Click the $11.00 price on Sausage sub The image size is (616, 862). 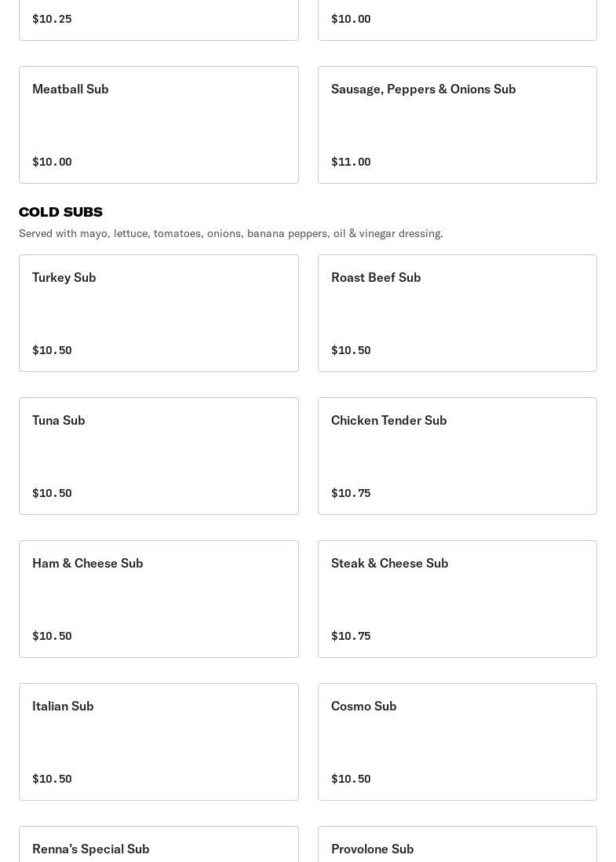pyautogui.click(x=351, y=162)
